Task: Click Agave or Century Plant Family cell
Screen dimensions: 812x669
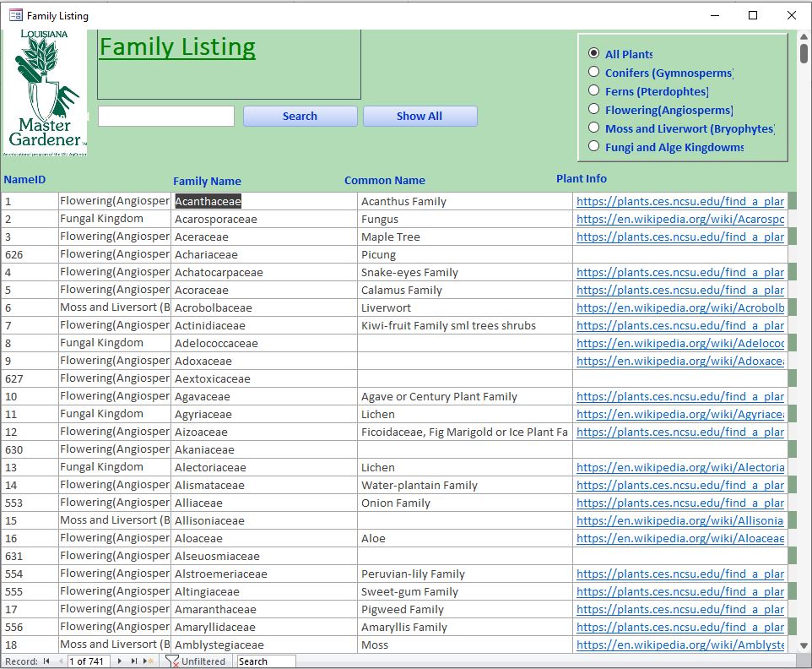Action: point(464,396)
